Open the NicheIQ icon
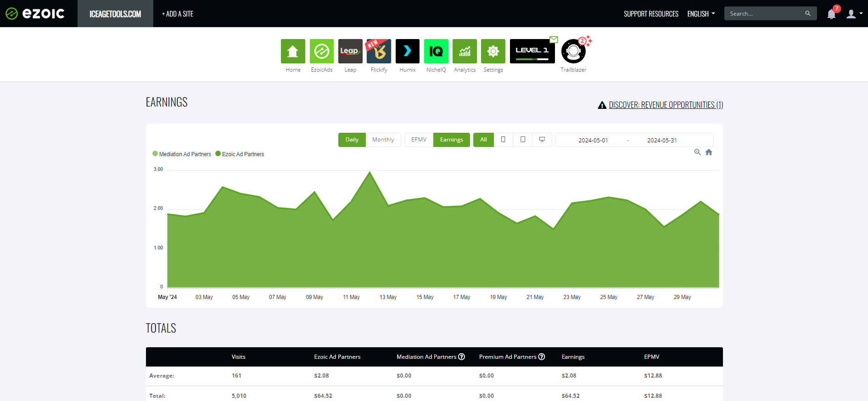This screenshot has height=401, width=868. (436, 51)
